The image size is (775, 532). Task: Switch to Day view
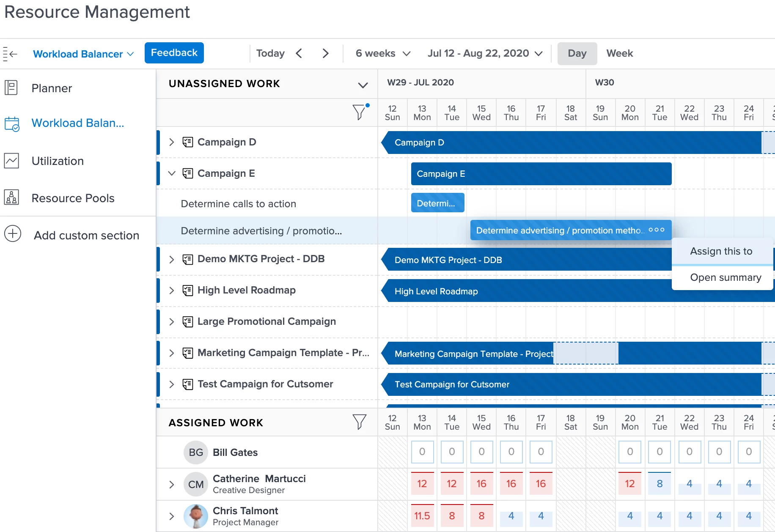577,53
